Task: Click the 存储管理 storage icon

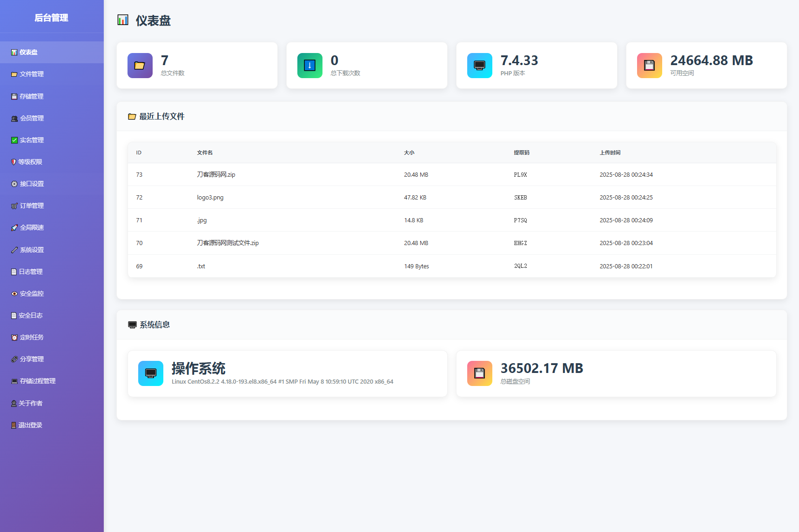Action: click(13, 96)
